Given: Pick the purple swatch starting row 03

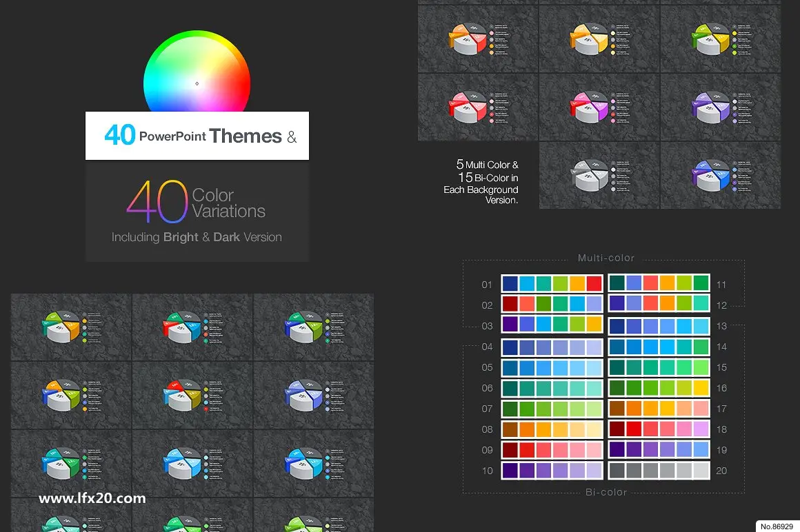Looking at the screenshot, I should point(510,325).
